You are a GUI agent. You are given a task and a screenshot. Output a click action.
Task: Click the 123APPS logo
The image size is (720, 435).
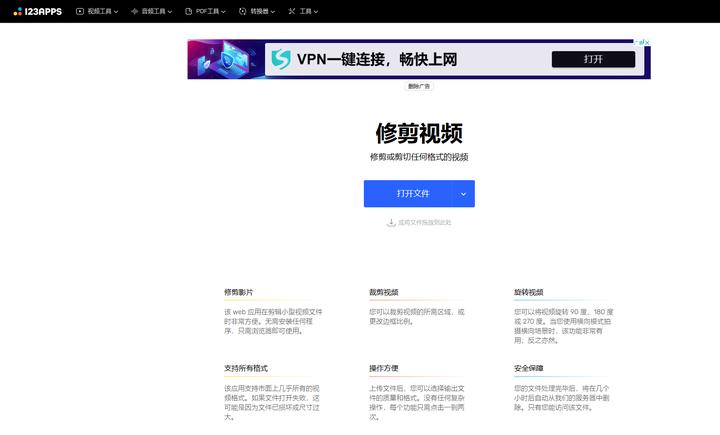[38, 11]
